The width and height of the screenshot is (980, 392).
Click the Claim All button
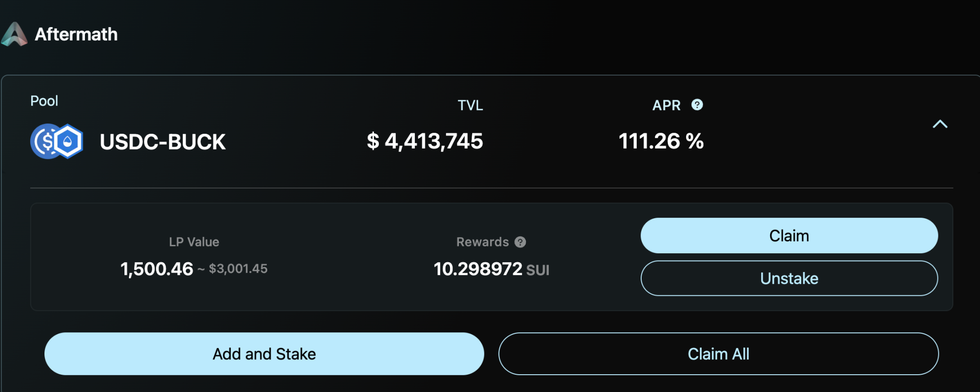[718, 354]
